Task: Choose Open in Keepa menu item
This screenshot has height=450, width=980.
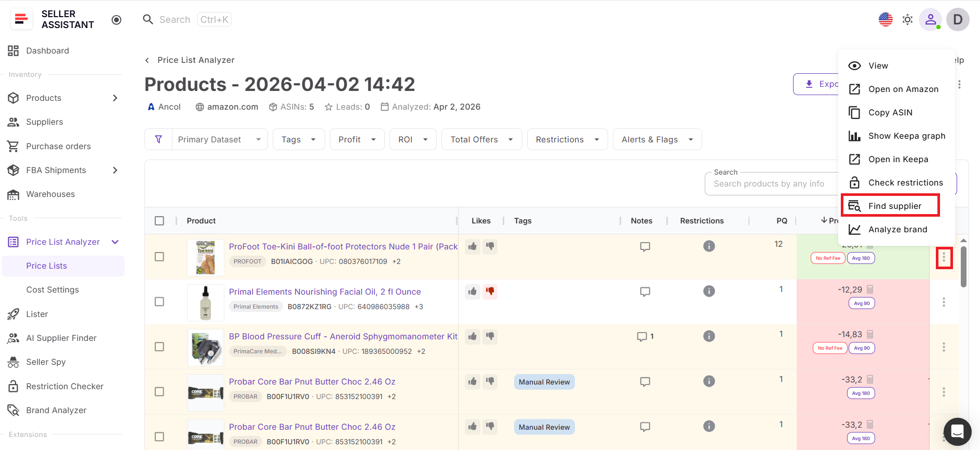Action: point(896,159)
